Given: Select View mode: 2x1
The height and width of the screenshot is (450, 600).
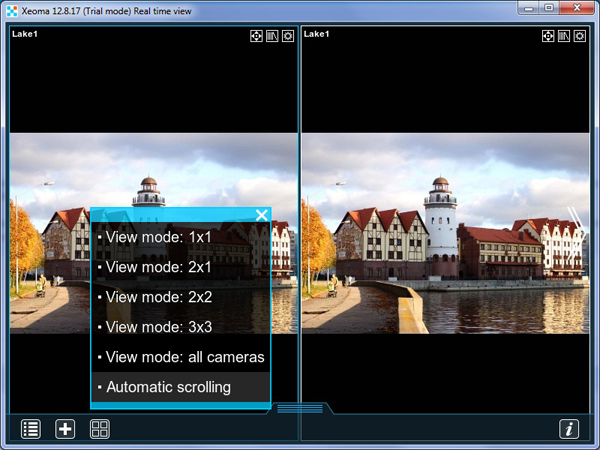Looking at the screenshot, I should point(181,267).
